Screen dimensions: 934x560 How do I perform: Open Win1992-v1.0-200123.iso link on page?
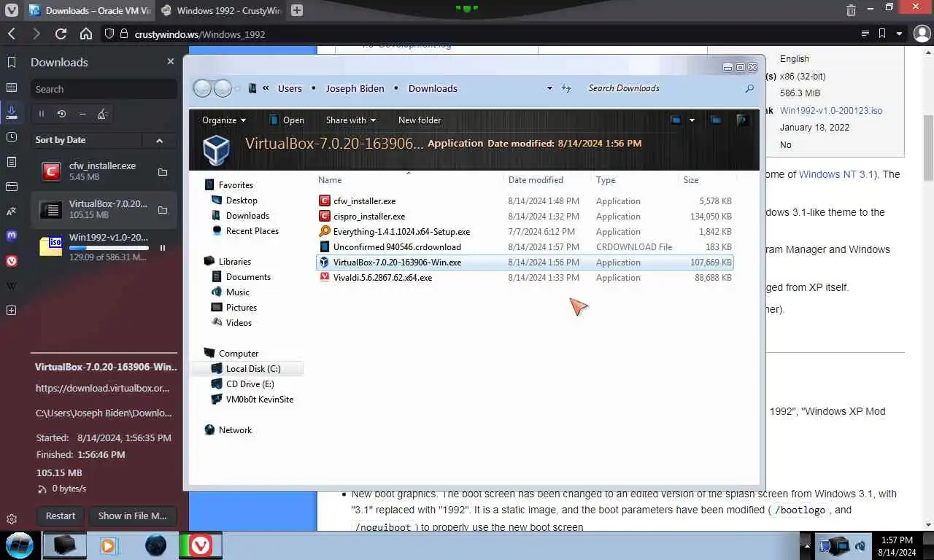(831, 111)
